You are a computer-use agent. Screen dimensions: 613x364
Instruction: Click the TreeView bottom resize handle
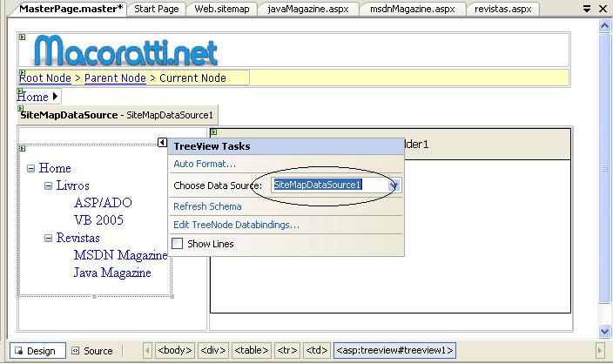click(94, 297)
